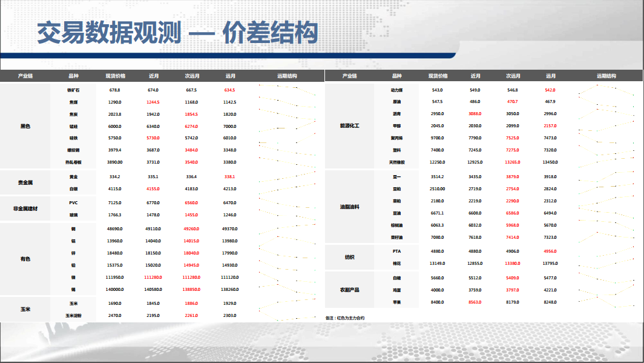Click the 动力煤 commodity name

[397, 90]
